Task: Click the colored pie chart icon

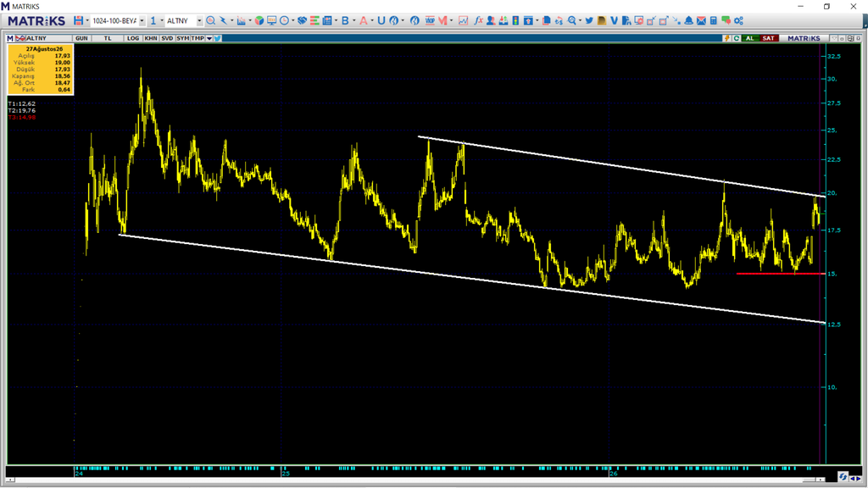Action: pyautogui.click(x=259, y=20)
